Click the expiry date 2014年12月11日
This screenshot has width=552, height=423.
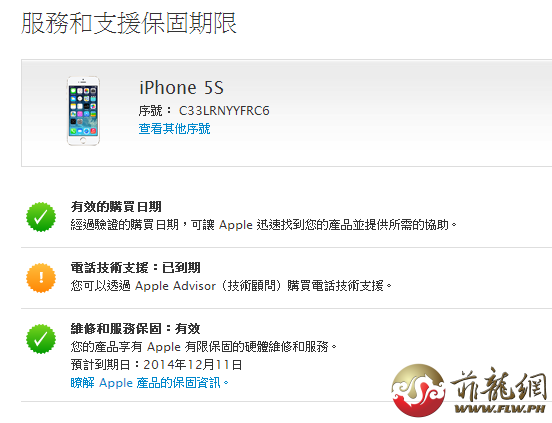click(x=193, y=365)
